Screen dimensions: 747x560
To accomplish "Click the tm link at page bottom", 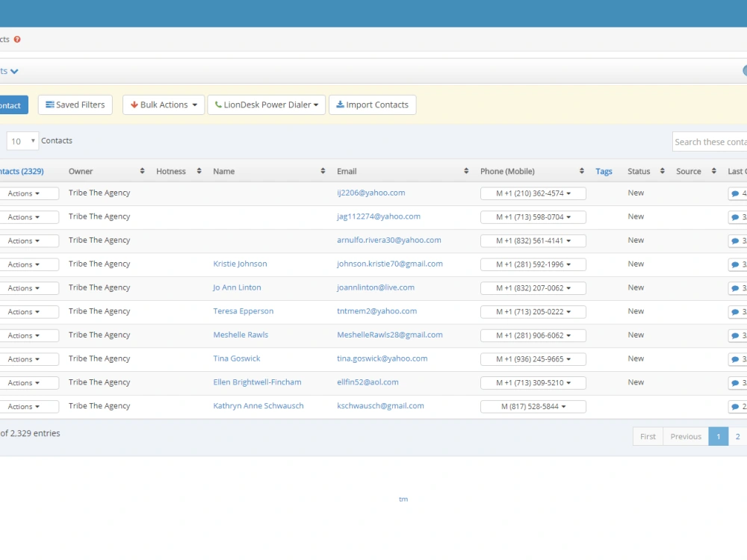I will (x=403, y=499).
